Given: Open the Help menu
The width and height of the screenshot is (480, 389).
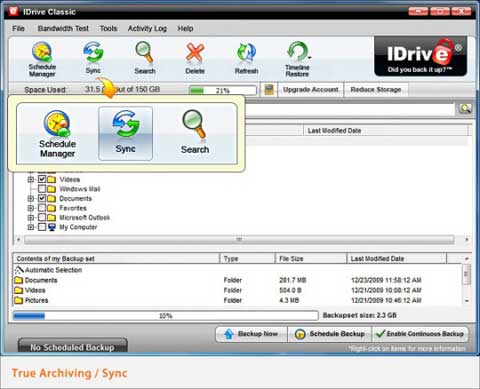Looking at the screenshot, I should coord(185,28).
